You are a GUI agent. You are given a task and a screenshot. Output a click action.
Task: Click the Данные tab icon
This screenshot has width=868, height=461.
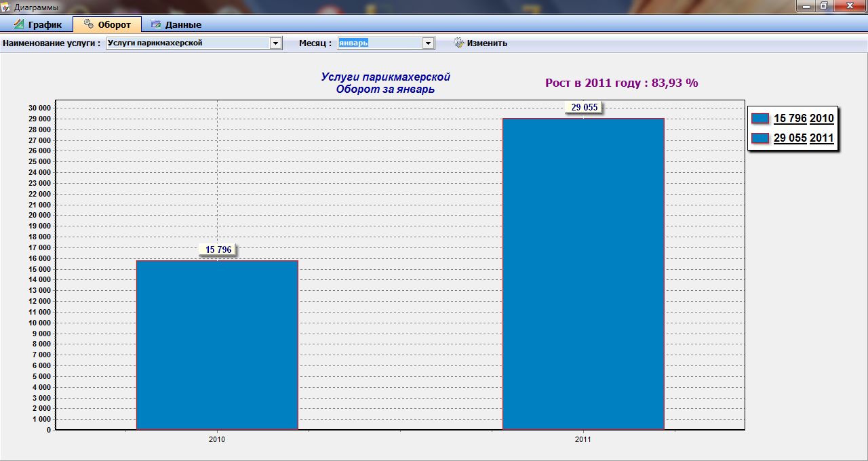point(156,24)
